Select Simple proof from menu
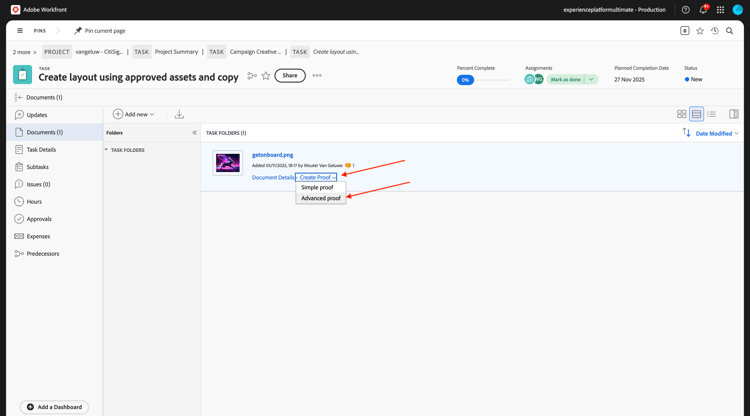This screenshot has height=416, width=750. pyautogui.click(x=317, y=187)
